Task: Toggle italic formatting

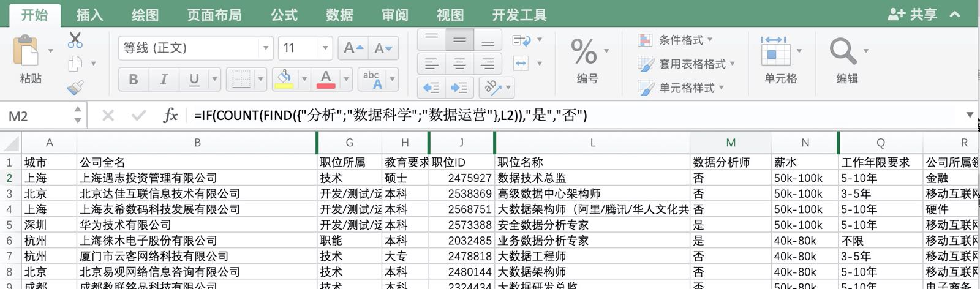Action: coord(164,79)
